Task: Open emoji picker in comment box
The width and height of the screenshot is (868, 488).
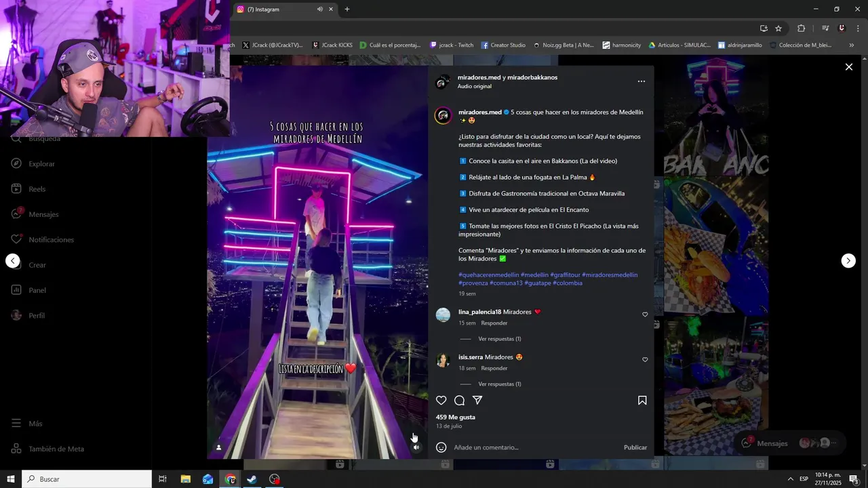Action: (441, 447)
